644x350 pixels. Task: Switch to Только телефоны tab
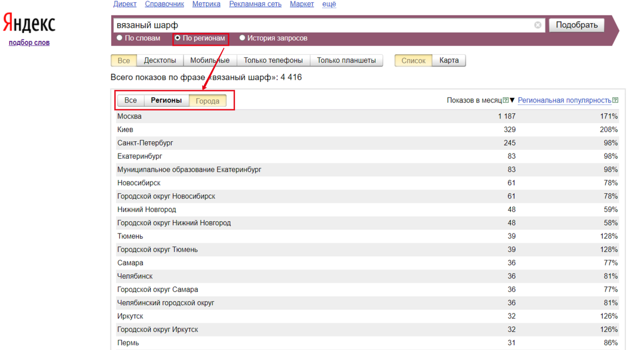pyautogui.click(x=273, y=61)
